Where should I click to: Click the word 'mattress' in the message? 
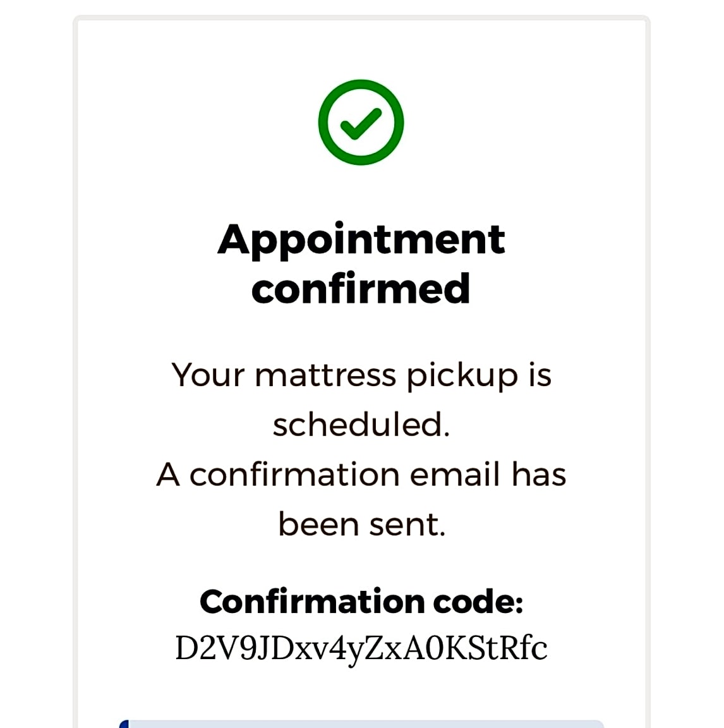325,375
